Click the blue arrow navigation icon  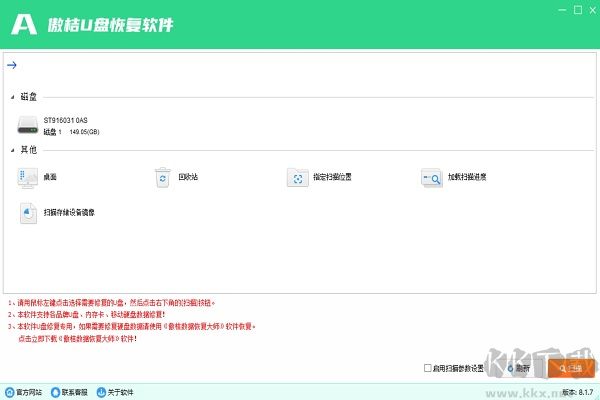[x=11, y=65]
